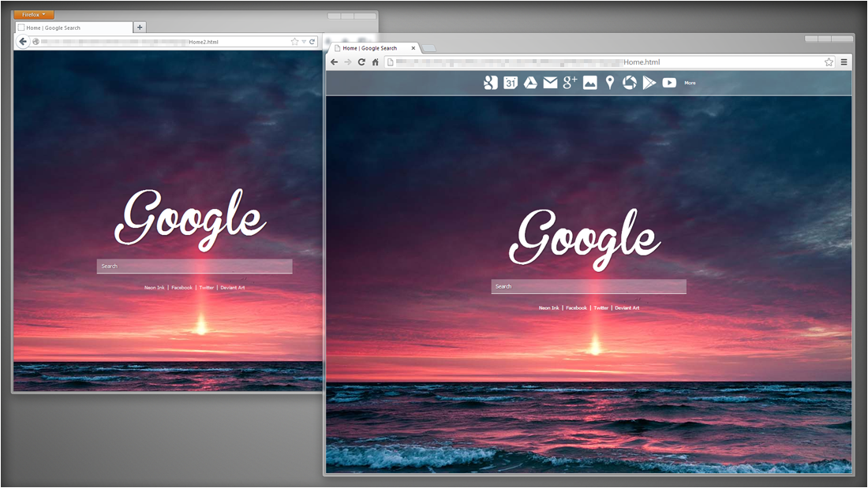
Task: Open the Google Play icon
Action: click(x=649, y=82)
